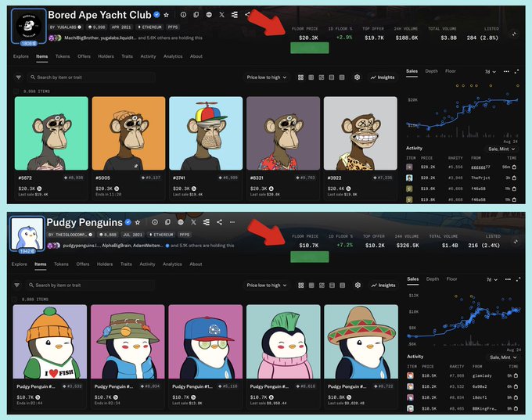Click the ETHEREUM chain badge under Bored Ape title
Image resolution: width=532 pixels, height=420 pixels.
(x=149, y=27)
